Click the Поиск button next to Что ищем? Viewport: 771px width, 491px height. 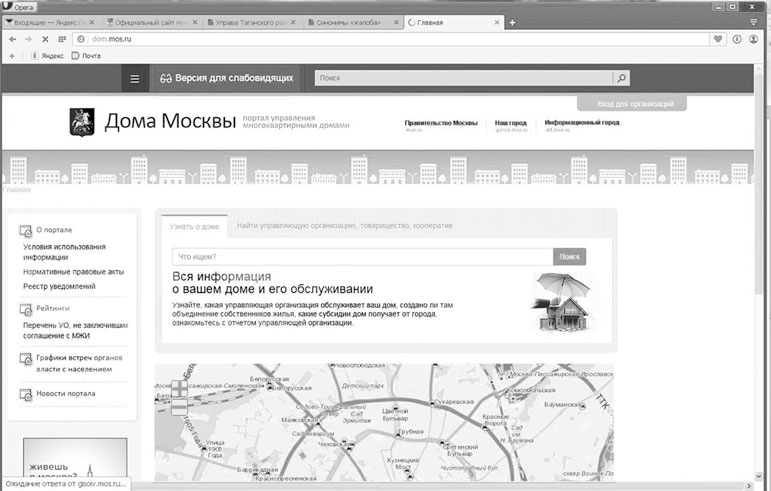click(569, 257)
